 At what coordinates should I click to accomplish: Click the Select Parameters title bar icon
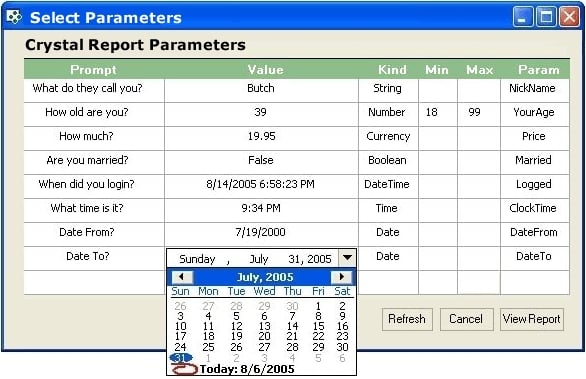coord(14,17)
